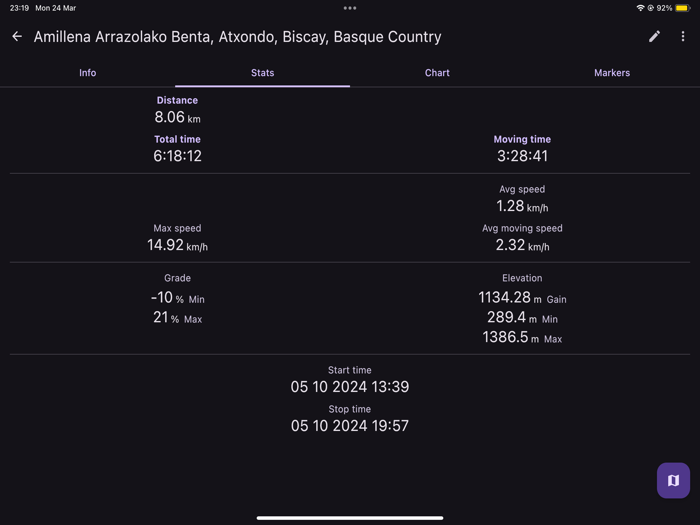Tap the battery indicator icon

[683, 8]
